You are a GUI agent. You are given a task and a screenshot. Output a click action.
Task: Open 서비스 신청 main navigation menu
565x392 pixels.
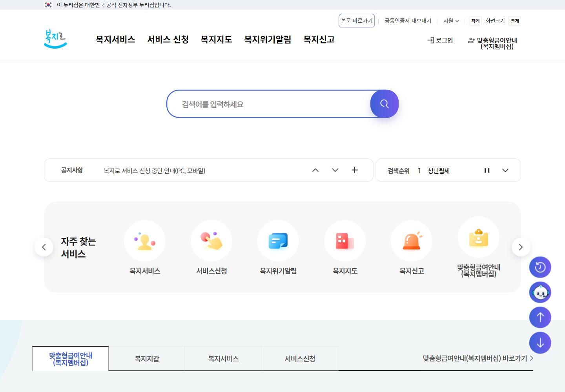pyautogui.click(x=168, y=40)
